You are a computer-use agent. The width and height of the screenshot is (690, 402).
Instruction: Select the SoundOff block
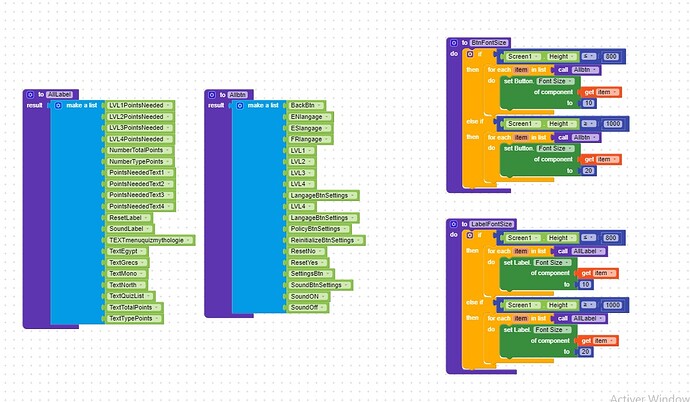(x=308, y=307)
